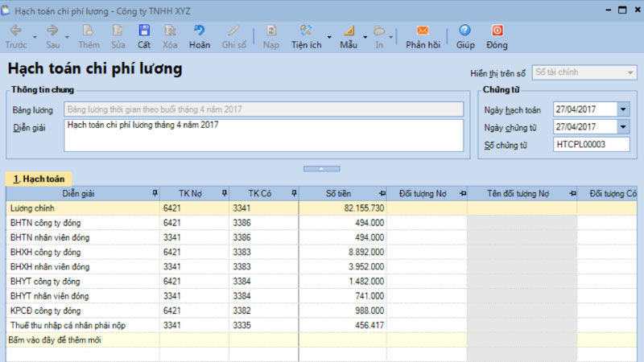The height and width of the screenshot is (362, 644).
Task: Click credit account 3335 cell
Action: (264, 326)
